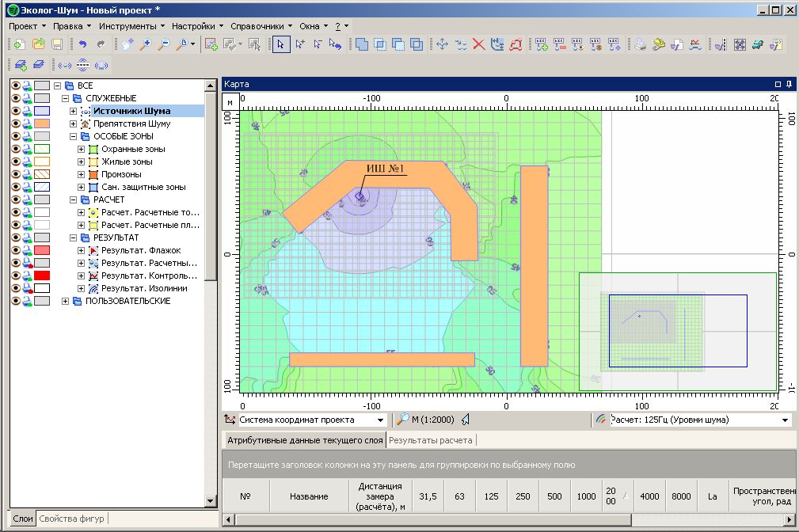
Task: Hide the Источники Шума layer via eye
Action: pos(15,111)
